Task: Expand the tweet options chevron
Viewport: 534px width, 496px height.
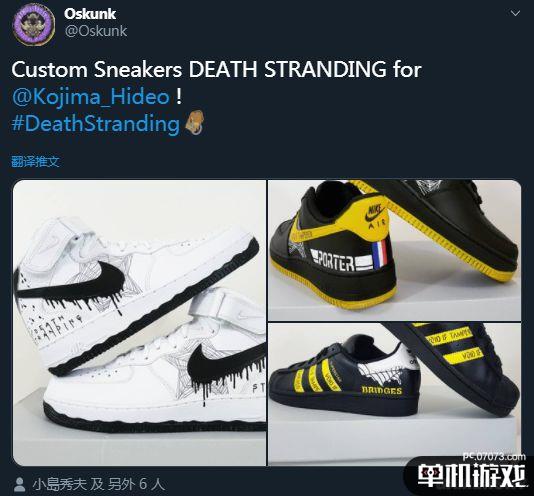Action: tap(515, 13)
